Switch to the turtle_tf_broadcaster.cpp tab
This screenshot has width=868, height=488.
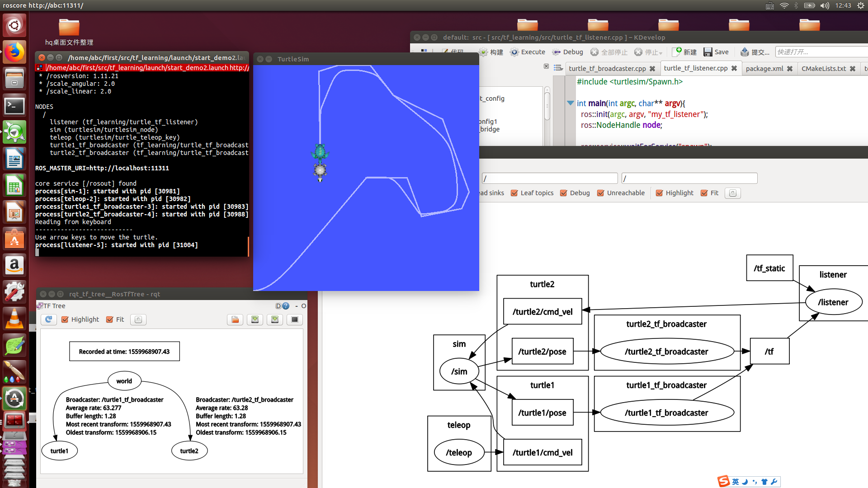[x=607, y=68]
